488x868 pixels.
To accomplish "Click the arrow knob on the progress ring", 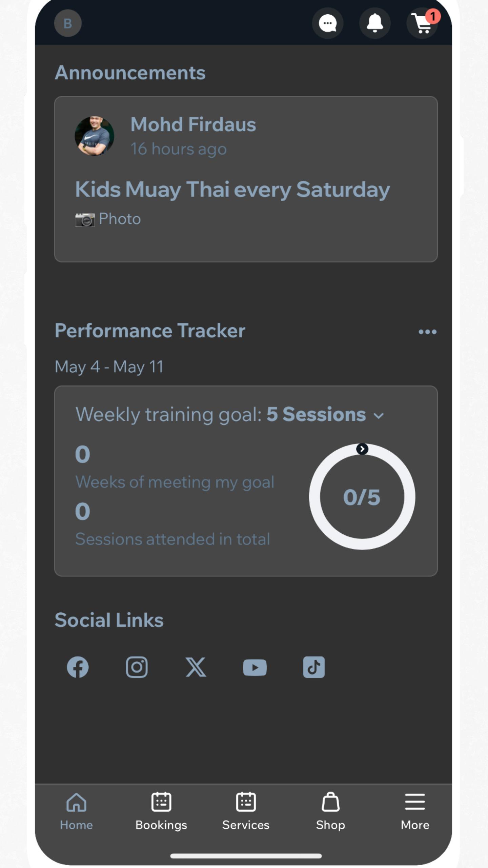I will point(362,449).
